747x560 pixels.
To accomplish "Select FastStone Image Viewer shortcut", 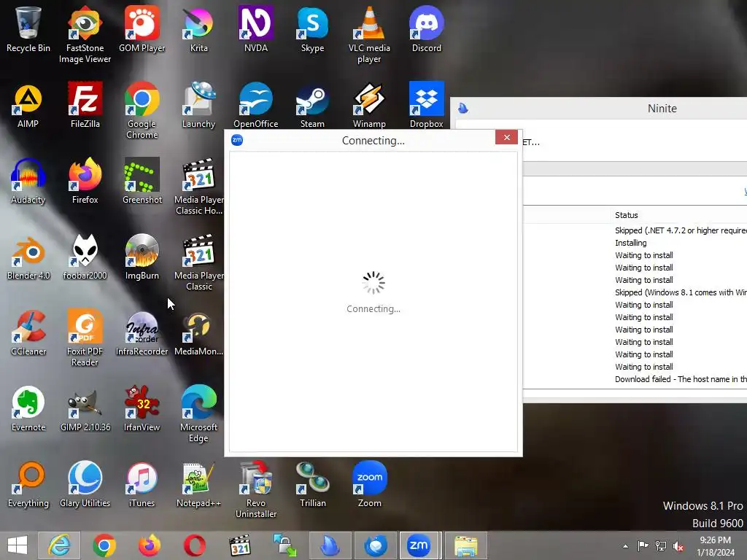I will [x=85, y=34].
